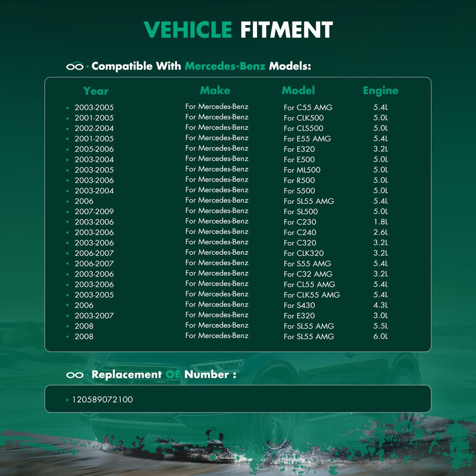476x476 pixels.
Task: Click the Model column header
Action: pos(298,90)
